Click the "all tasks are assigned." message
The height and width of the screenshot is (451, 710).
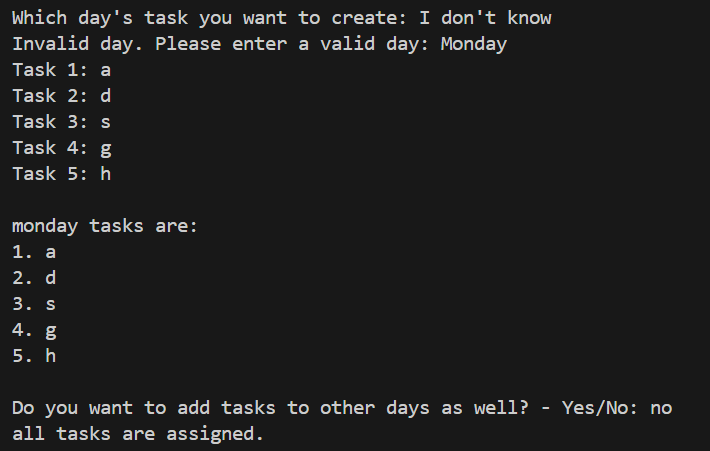tap(138, 434)
